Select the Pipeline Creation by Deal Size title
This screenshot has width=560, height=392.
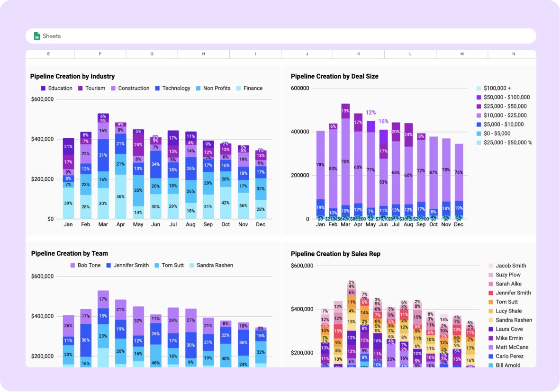coord(334,76)
